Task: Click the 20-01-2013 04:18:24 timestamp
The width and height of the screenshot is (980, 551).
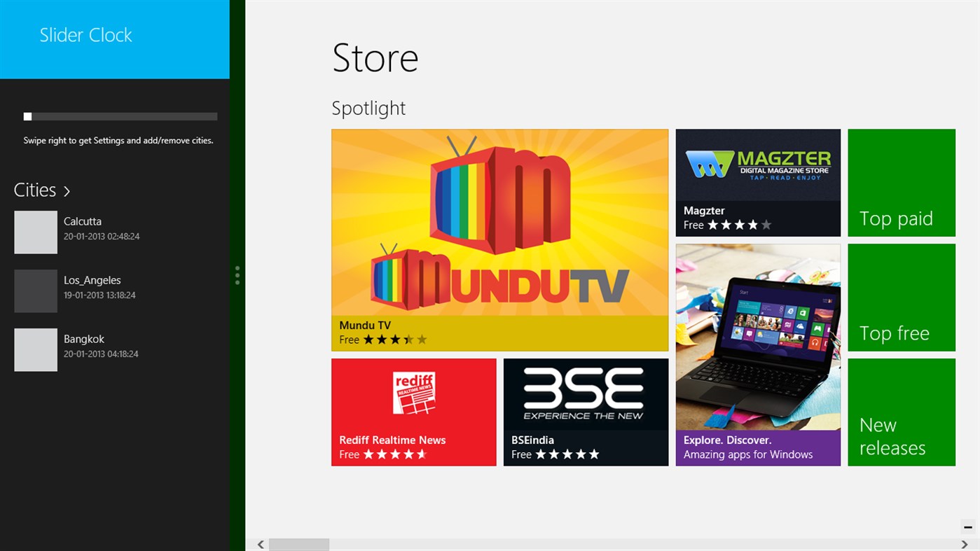Action: 101,354
